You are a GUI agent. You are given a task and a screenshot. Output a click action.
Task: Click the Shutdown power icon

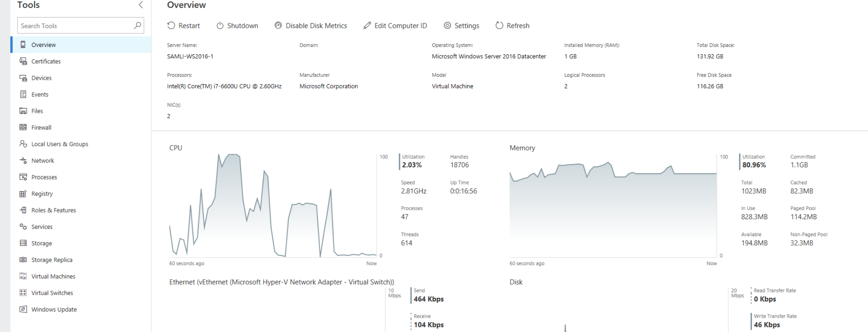coord(220,25)
